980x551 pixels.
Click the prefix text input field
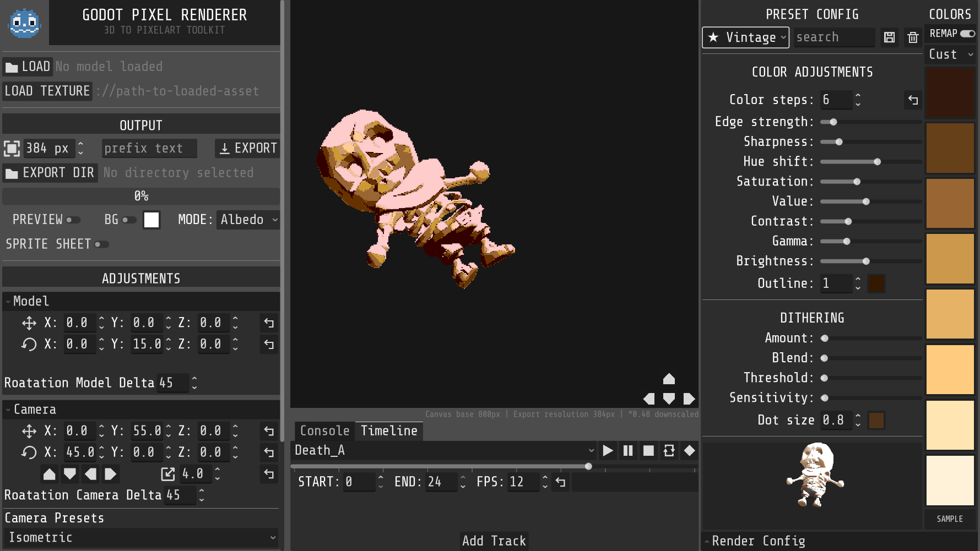pos(149,149)
